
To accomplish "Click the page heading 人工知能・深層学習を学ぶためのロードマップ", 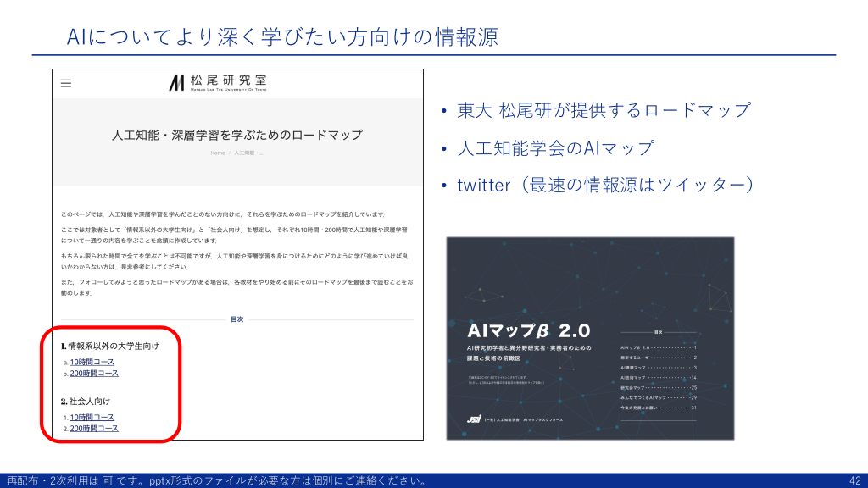I will pyautogui.click(x=236, y=135).
